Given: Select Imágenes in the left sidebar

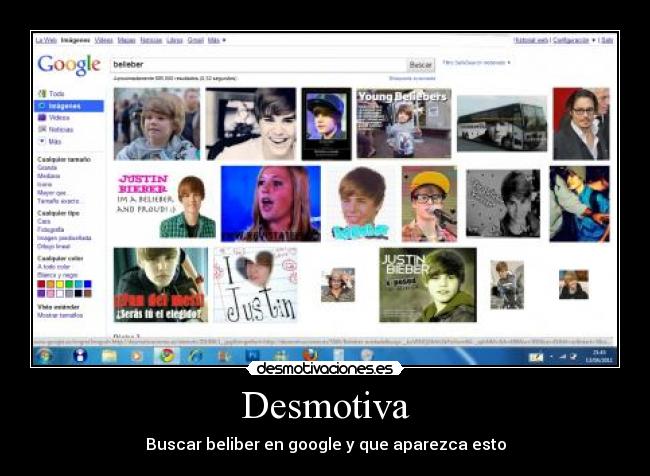Looking at the screenshot, I should [69, 106].
